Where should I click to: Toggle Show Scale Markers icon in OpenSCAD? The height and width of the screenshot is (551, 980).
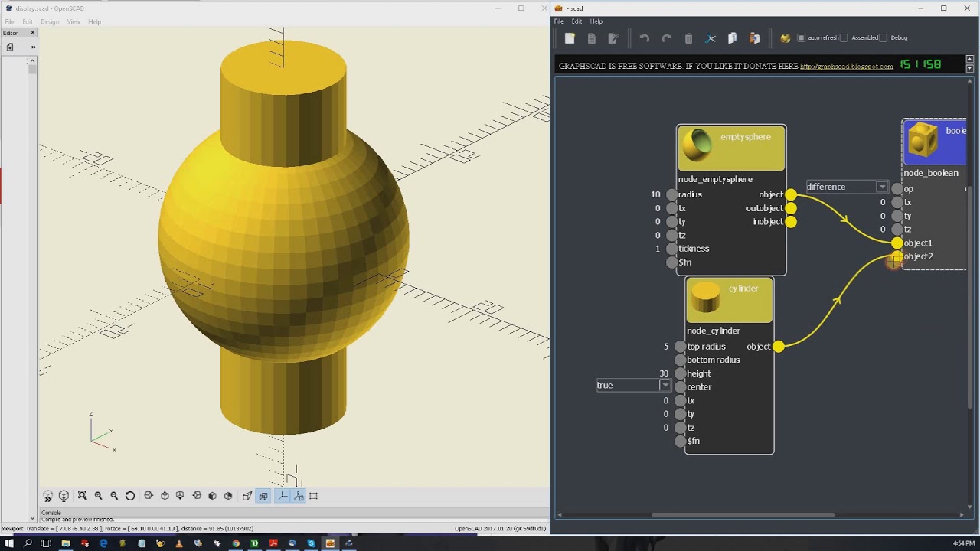tap(299, 496)
